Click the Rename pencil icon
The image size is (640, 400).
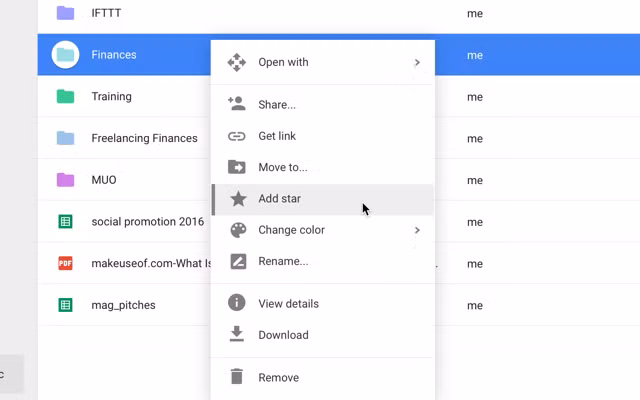[x=237, y=261]
